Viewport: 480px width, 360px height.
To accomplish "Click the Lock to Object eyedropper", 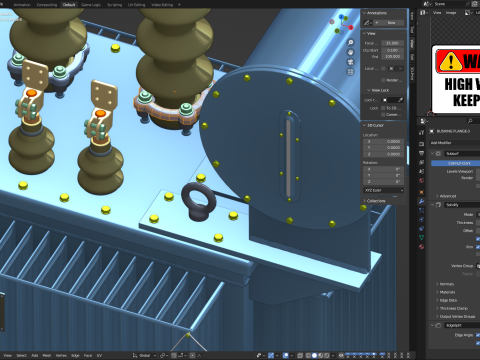I will [x=400, y=100].
